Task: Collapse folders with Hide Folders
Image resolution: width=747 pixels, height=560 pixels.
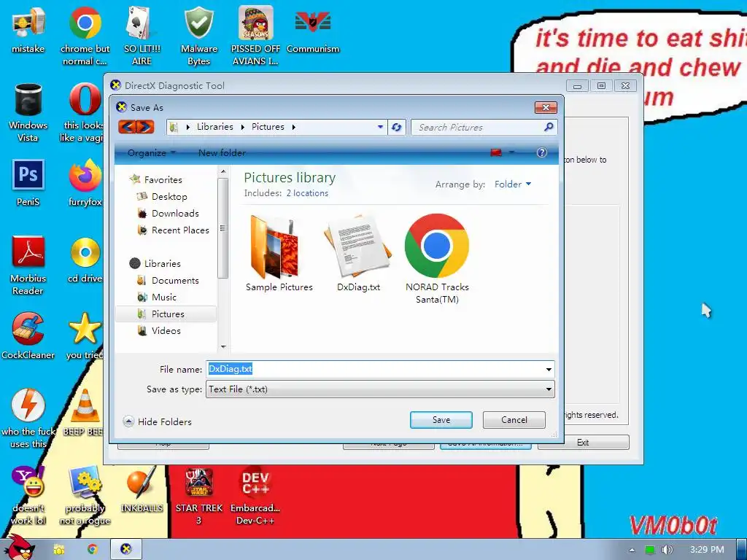Action: [158, 421]
